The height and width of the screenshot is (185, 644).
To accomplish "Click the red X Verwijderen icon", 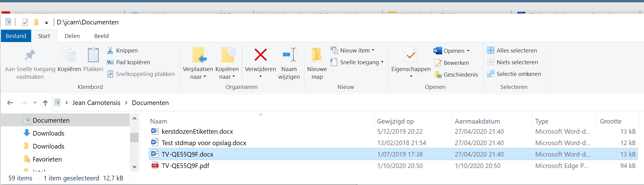I will click(260, 55).
